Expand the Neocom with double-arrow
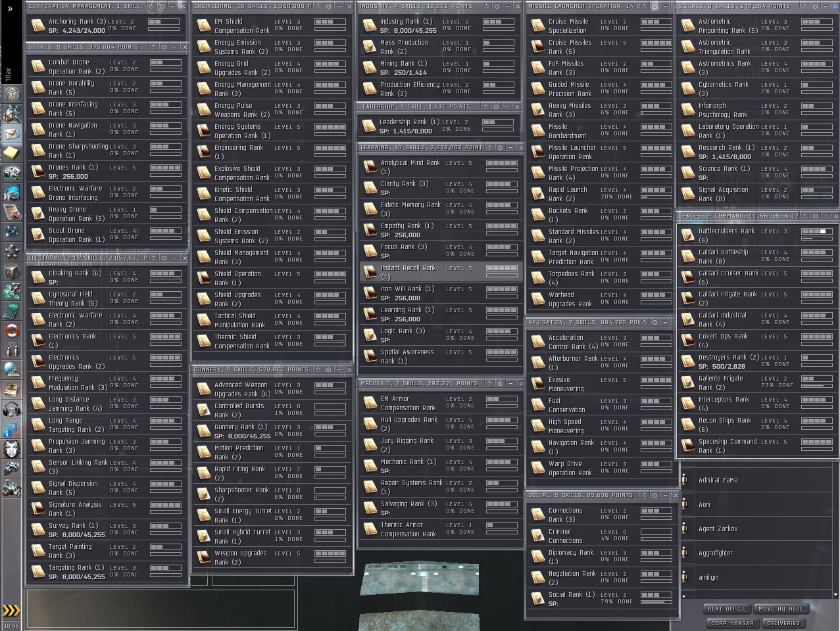This screenshot has width=840, height=631. pos(10,9)
